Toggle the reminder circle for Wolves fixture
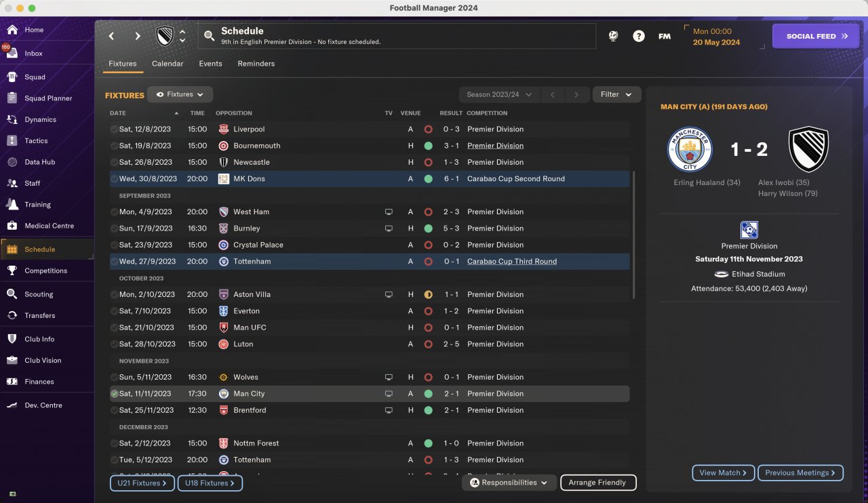The width and height of the screenshot is (868, 503). 114,378
